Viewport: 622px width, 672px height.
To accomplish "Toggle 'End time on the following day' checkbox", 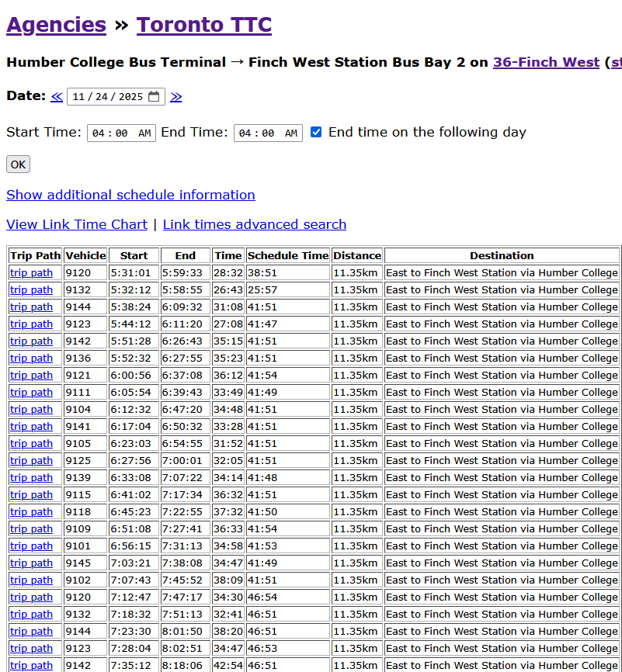I will tap(316, 132).
